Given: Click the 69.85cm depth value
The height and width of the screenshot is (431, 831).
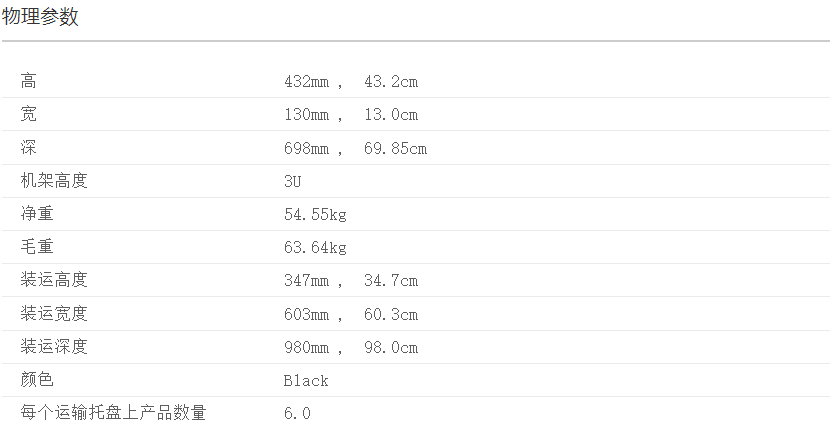Looking at the screenshot, I should click(x=395, y=149).
